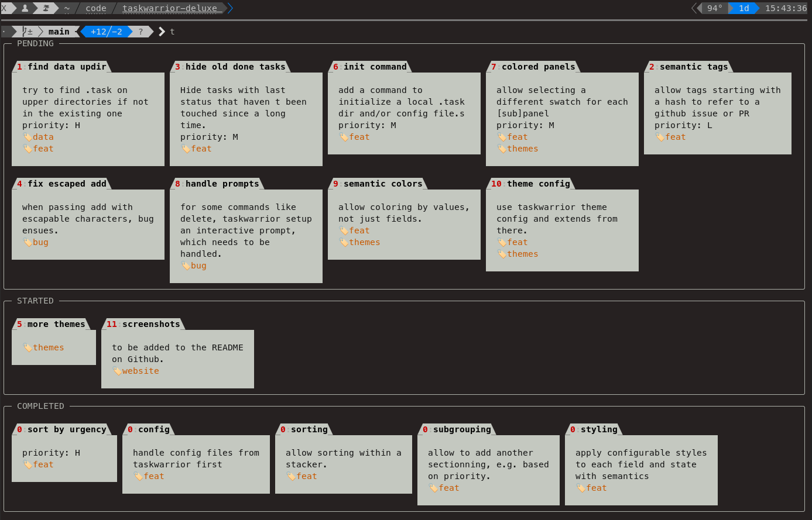Click the tag icon in fix escaped add card
The height and width of the screenshot is (520, 812).
[x=27, y=242]
